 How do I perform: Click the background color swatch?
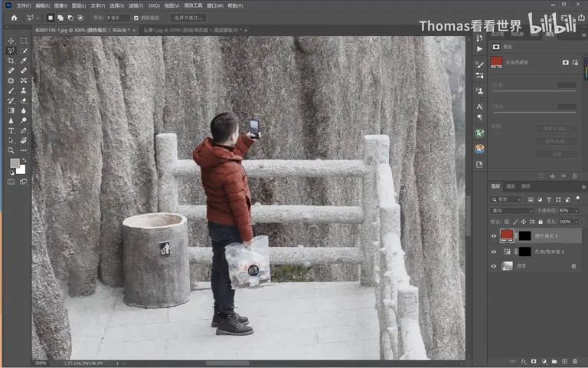click(21, 170)
